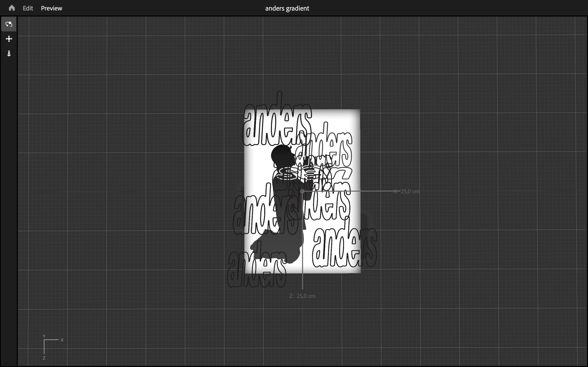Select the Orbit camera tool
Viewport: 588px width, 367px height.
pyautogui.click(x=9, y=24)
